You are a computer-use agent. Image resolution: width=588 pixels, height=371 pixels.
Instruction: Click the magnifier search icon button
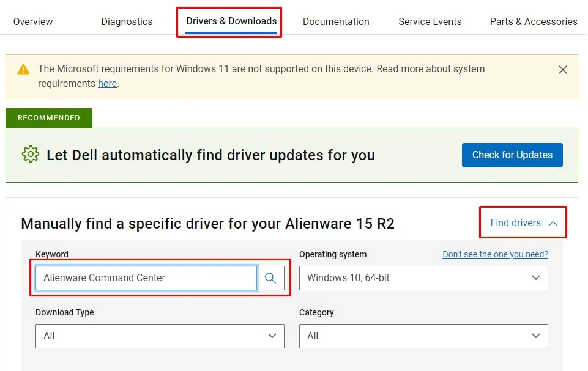click(270, 277)
